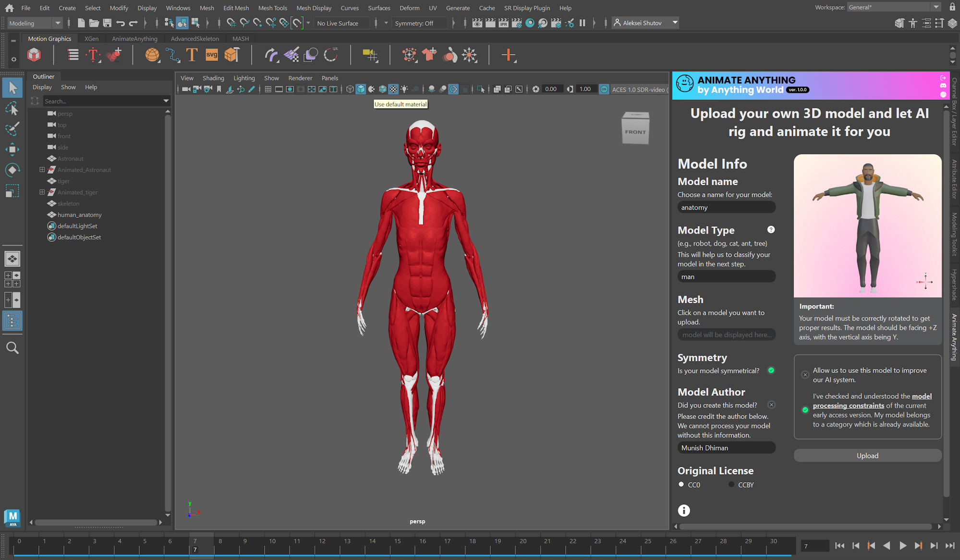Click the Upload button
This screenshot has width=960, height=560.
[867, 456]
